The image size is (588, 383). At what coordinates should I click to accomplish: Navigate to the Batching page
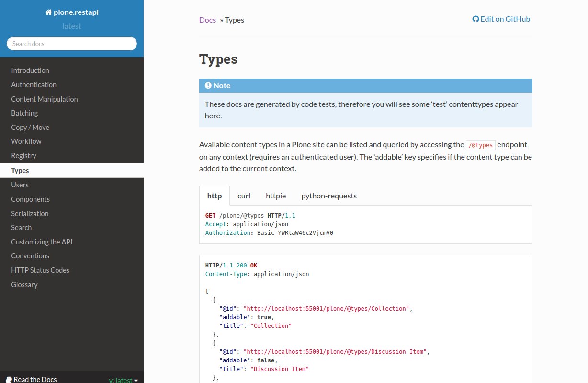coord(24,113)
